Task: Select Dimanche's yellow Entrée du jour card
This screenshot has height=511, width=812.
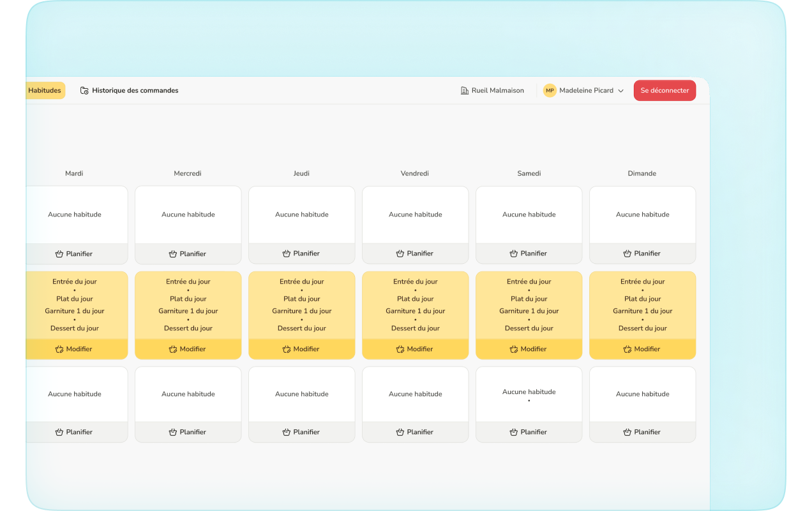Action: coord(642,305)
